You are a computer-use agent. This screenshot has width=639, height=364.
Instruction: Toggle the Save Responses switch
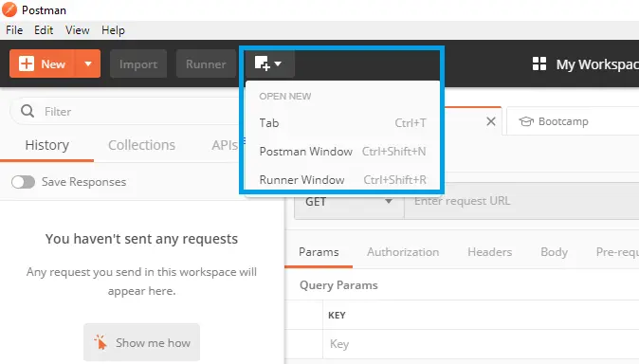[23, 182]
